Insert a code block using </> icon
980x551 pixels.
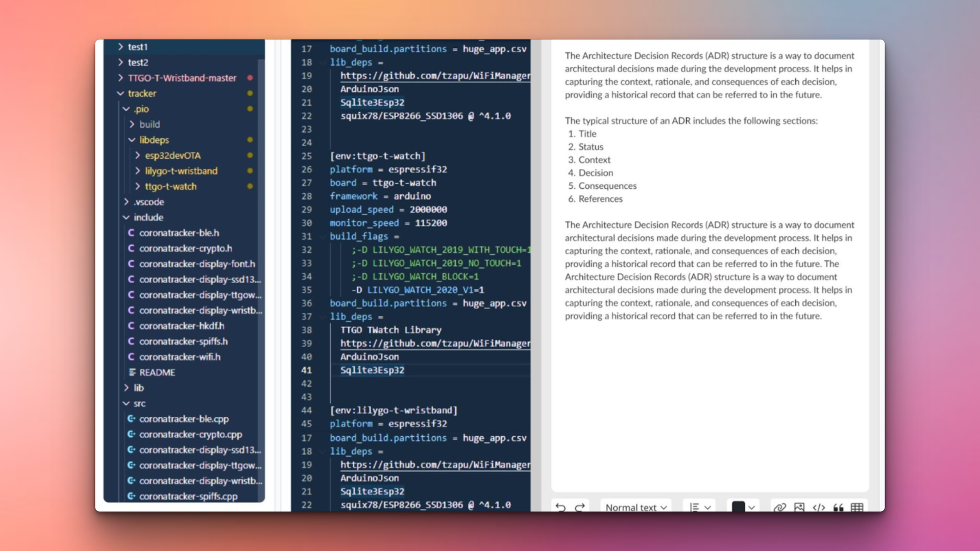pos(819,508)
